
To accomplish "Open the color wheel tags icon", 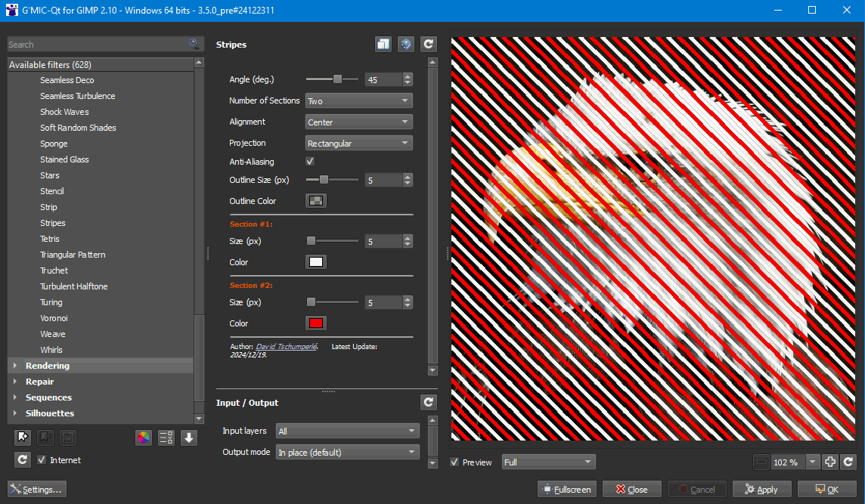I will coord(144,438).
